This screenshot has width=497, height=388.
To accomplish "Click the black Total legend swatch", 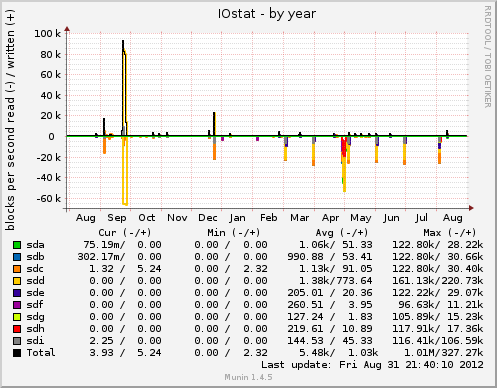I will pos(17,353).
